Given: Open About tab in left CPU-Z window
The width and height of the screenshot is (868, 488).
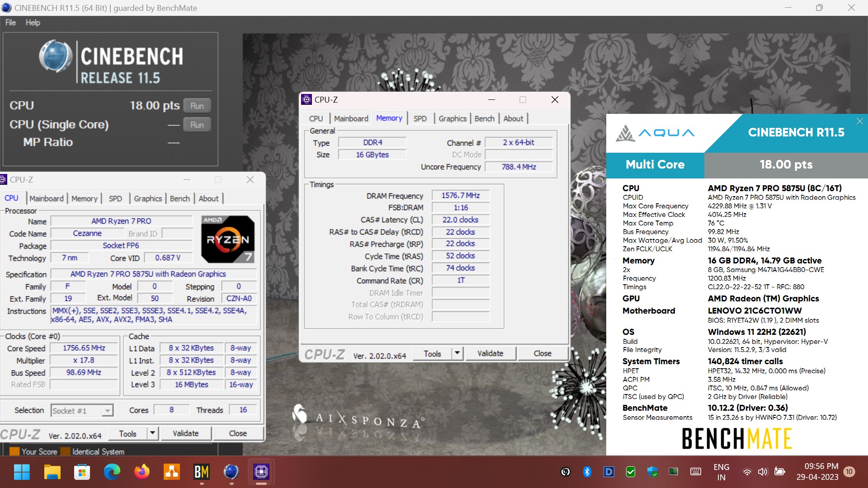Looking at the screenshot, I should click(x=208, y=198).
